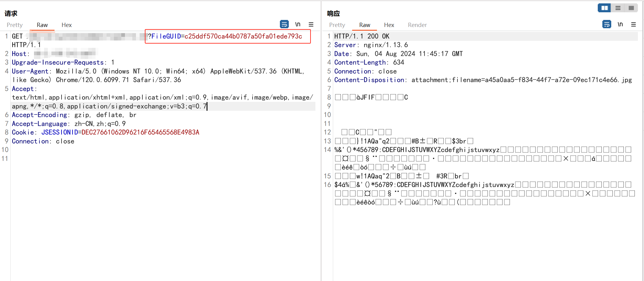
Task: Select the side-by-side layout icon
Action: (x=604, y=8)
